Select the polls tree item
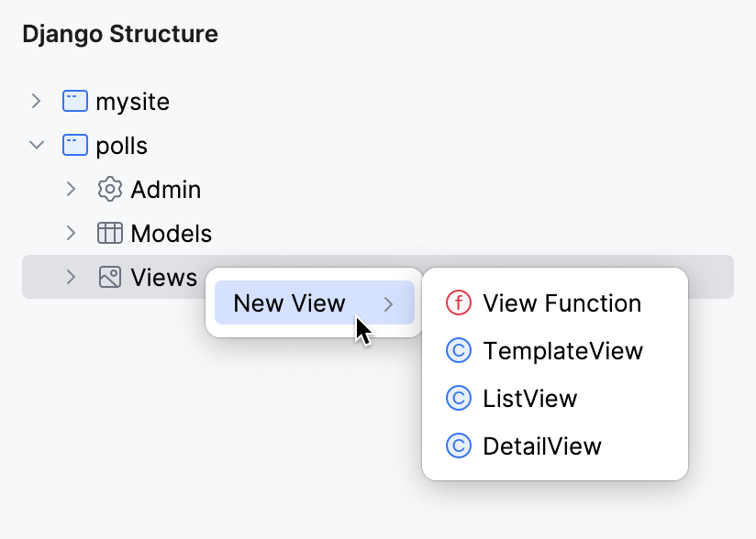Screen dimensions: 756x539 point(123,145)
